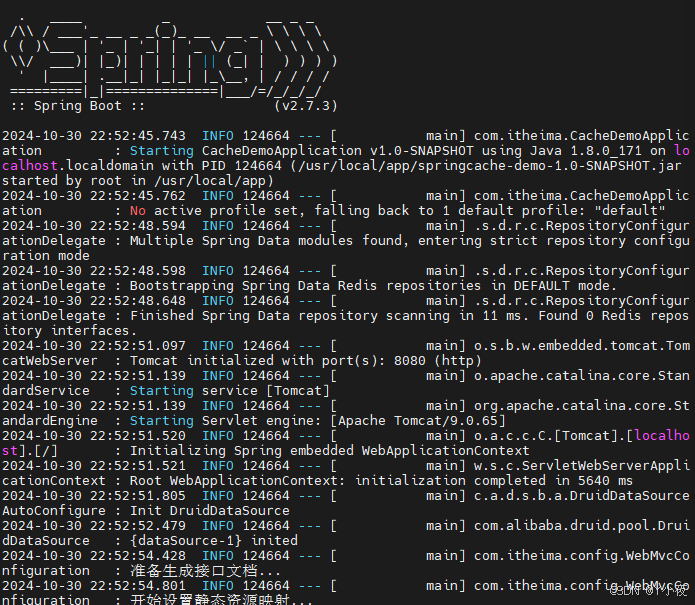Image resolution: width=695 pixels, height=605 pixels.
Task: Click the 22:52:48.648 log timestamp
Action: 138,301
